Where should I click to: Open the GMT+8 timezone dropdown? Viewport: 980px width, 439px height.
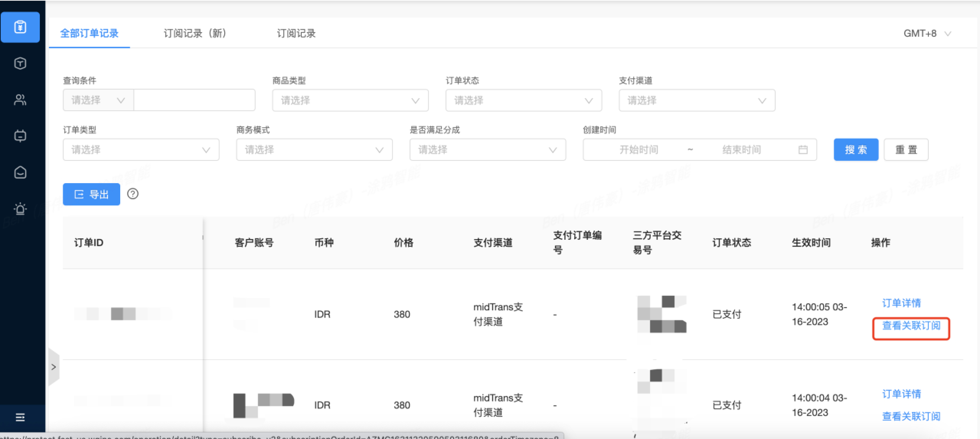click(x=927, y=33)
